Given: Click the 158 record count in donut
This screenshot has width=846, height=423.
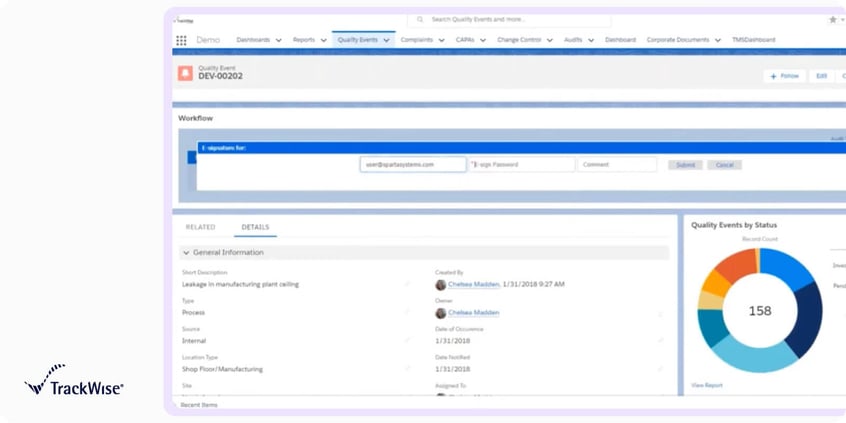Looking at the screenshot, I should point(760,311).
